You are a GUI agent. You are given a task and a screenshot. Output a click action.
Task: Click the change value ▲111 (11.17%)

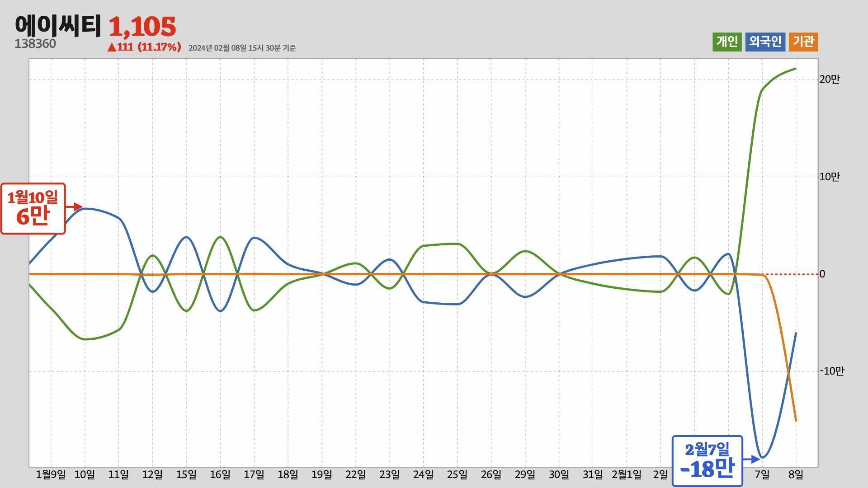[144, 47]
